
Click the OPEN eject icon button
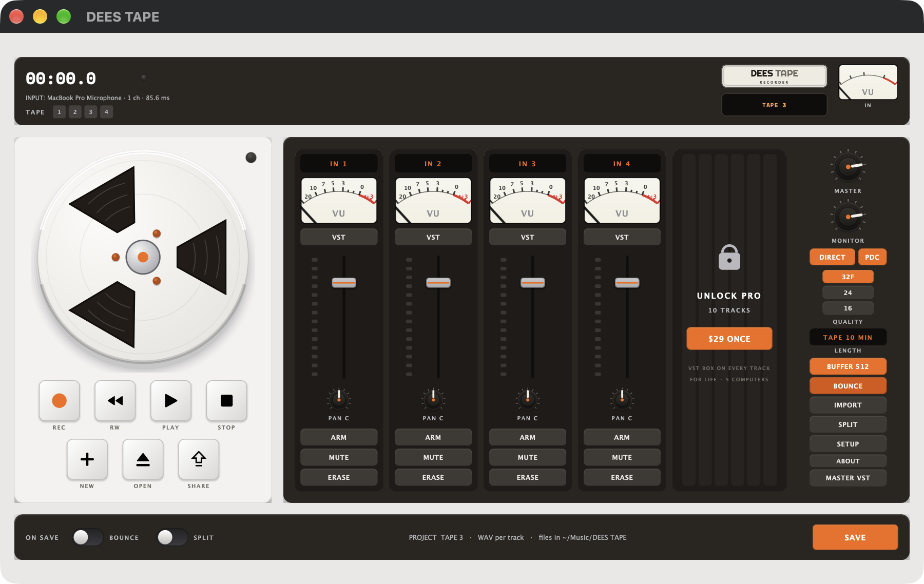pyautogui.click(x=143, y=459)
